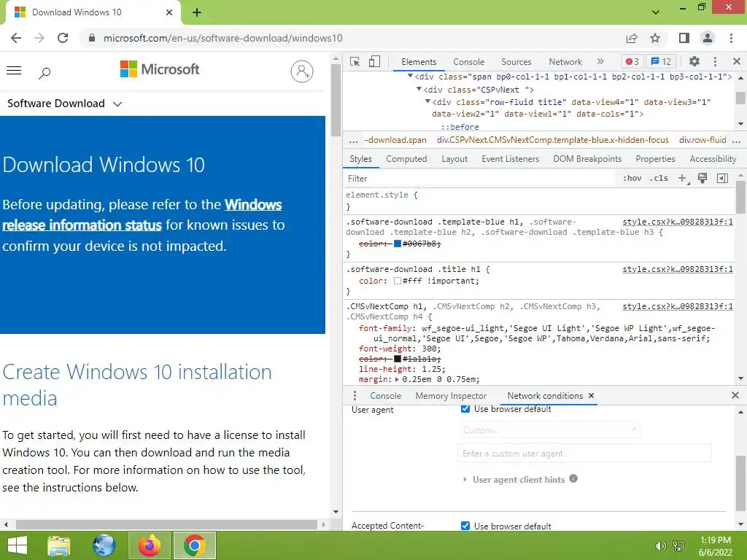Click the Microsoft site search icon
Screen dimensions: 747x560
click(44, 72)
